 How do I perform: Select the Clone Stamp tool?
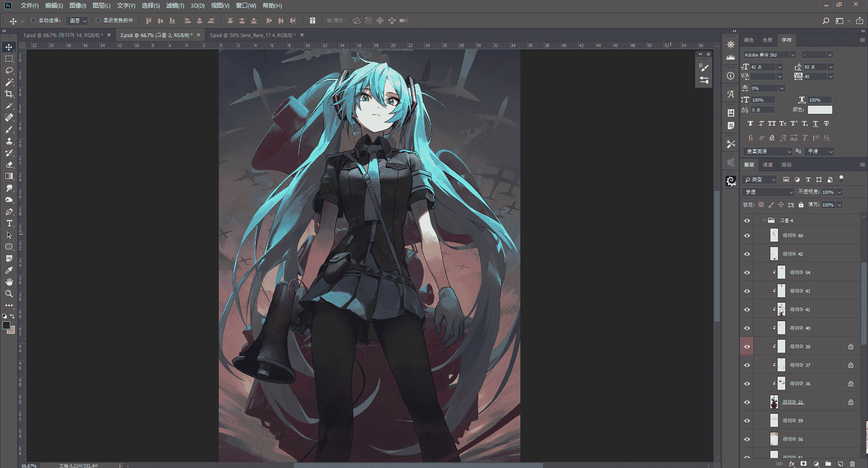point(9,141)
